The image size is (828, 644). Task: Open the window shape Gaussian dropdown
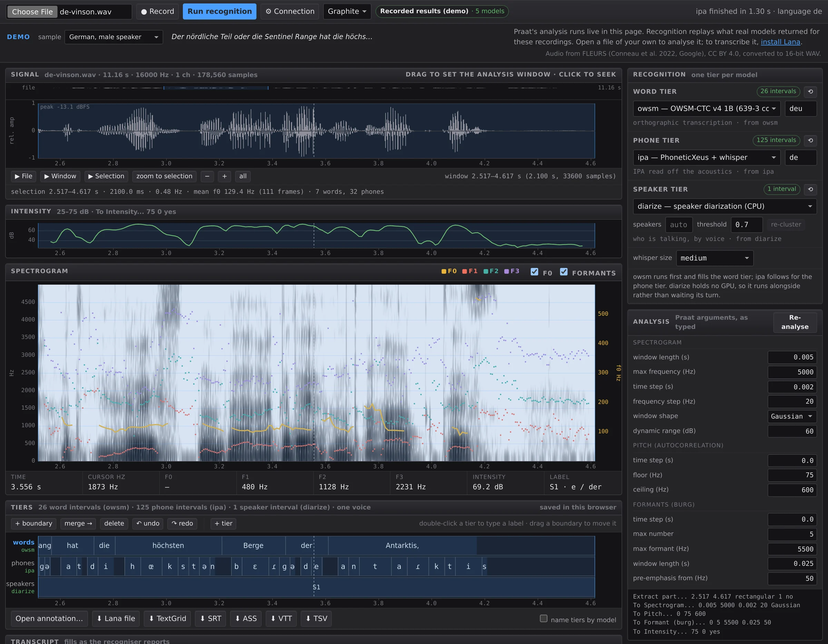coord(792,416)
